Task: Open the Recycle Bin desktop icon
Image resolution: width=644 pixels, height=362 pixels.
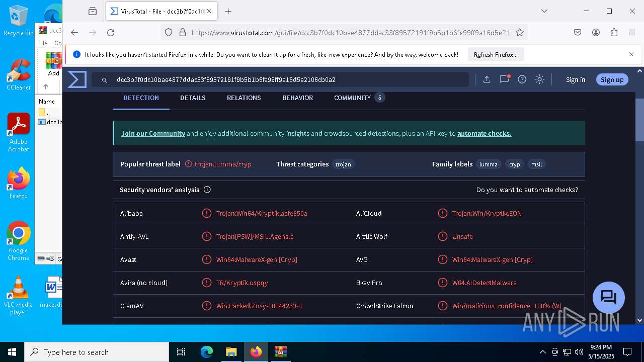Action: click(18, 21)
